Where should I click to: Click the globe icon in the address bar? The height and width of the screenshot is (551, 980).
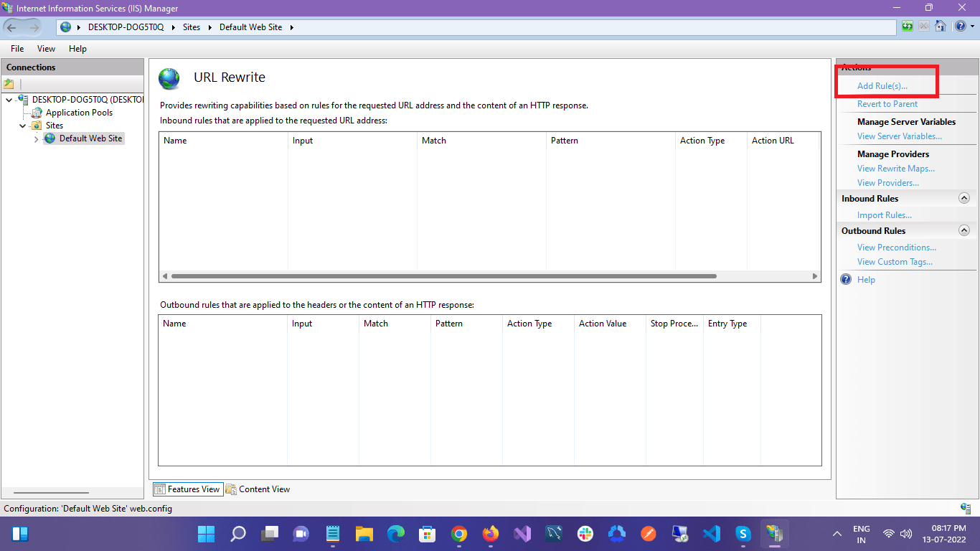67,27
